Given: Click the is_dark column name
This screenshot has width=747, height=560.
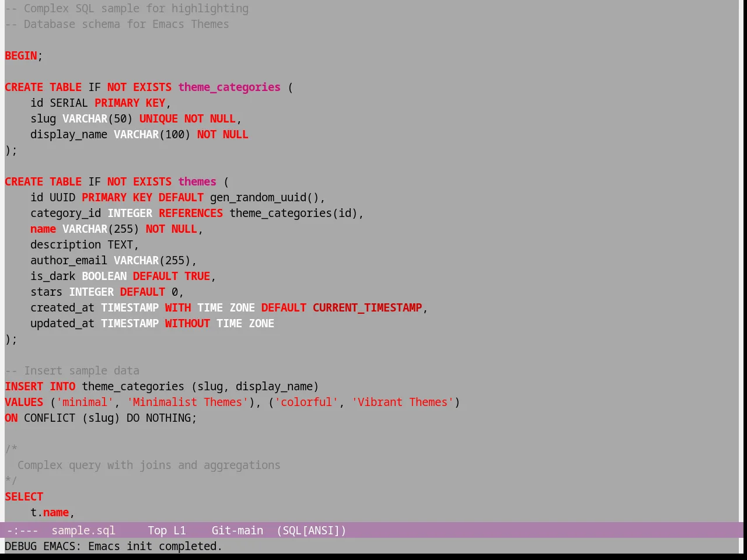Looking at the screenshot, I should pos(53,276).
